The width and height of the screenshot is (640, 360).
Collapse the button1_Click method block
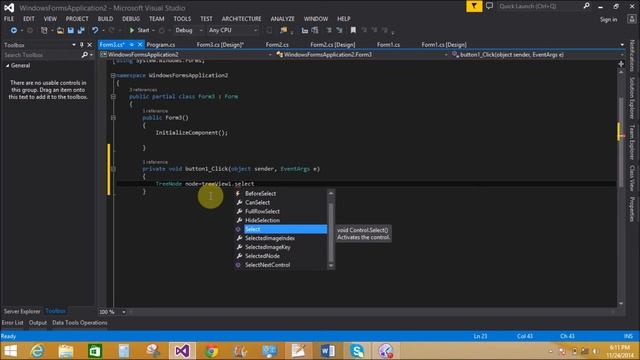pos(113,169)
